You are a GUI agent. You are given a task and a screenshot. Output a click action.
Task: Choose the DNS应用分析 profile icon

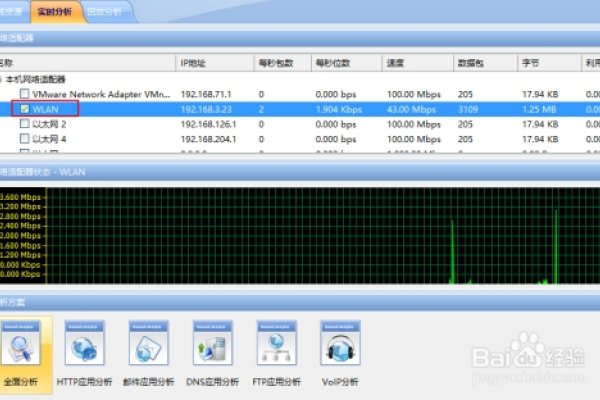pos(212,343)
